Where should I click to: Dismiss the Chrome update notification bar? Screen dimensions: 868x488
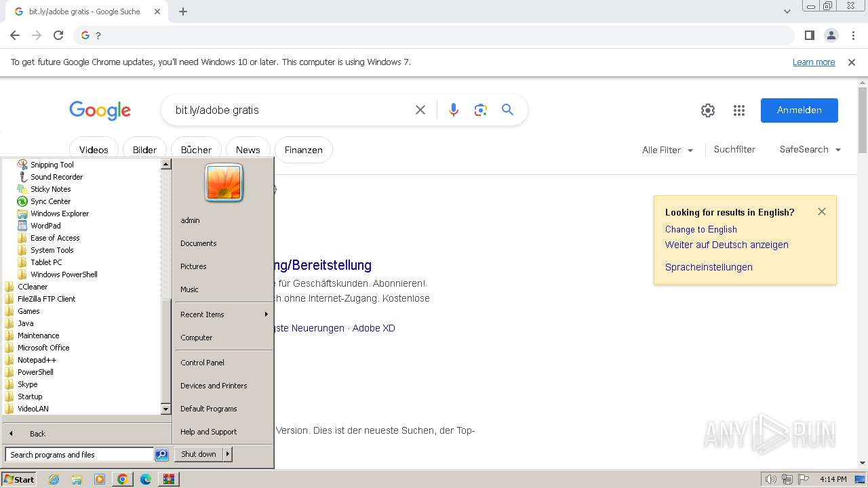[x=852, y=62]
